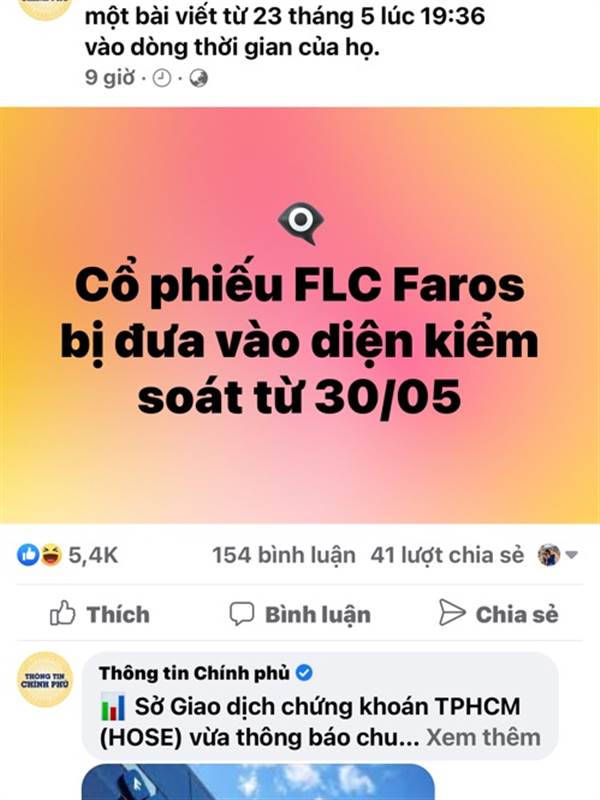This screenshot has height=800, width=600.
Task: Open the image attached below the comment
Action: coord(258,782)
